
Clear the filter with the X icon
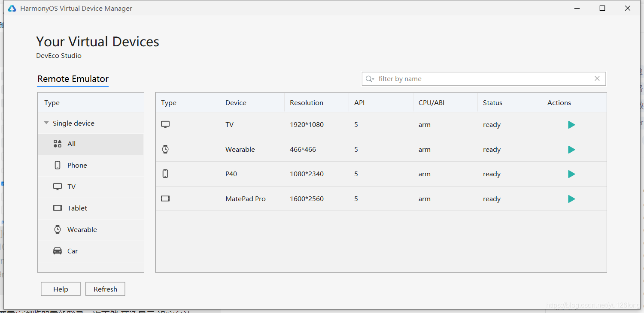point(597,78)
